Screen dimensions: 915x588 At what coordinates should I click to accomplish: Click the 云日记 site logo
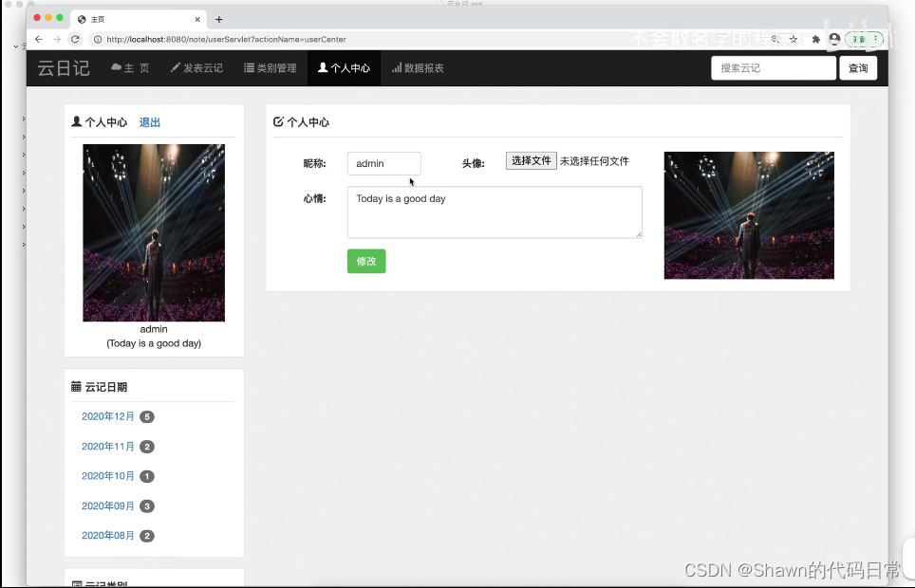pos(63,67)
